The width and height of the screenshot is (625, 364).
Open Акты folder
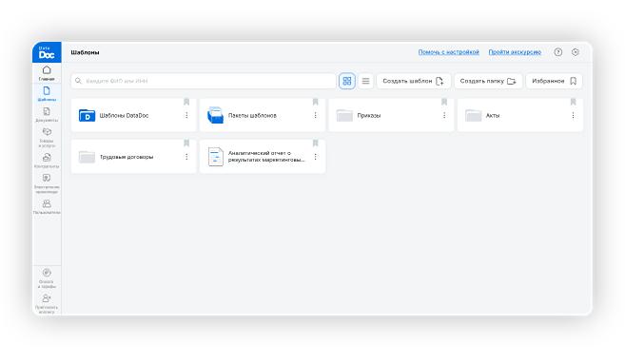click(x=519, y=115)
